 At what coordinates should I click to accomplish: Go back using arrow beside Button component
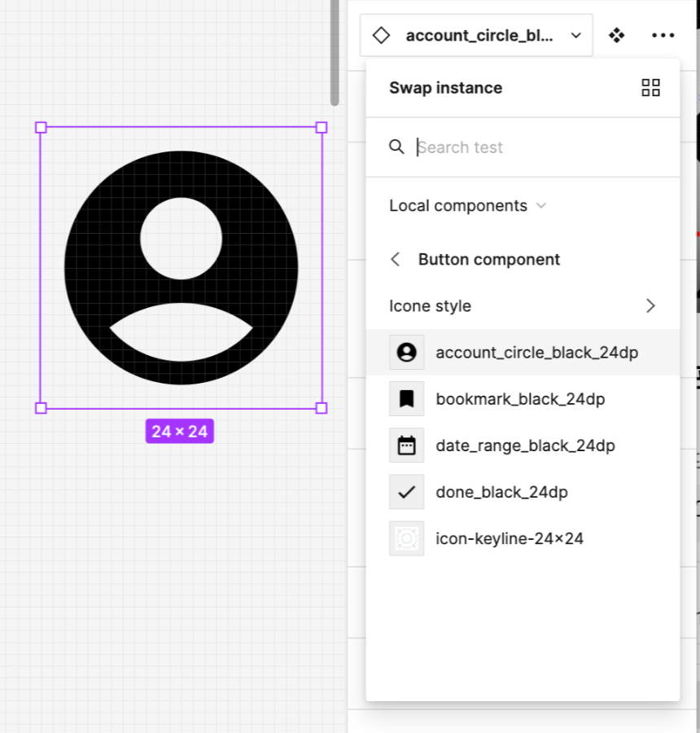tap(396, 259)
